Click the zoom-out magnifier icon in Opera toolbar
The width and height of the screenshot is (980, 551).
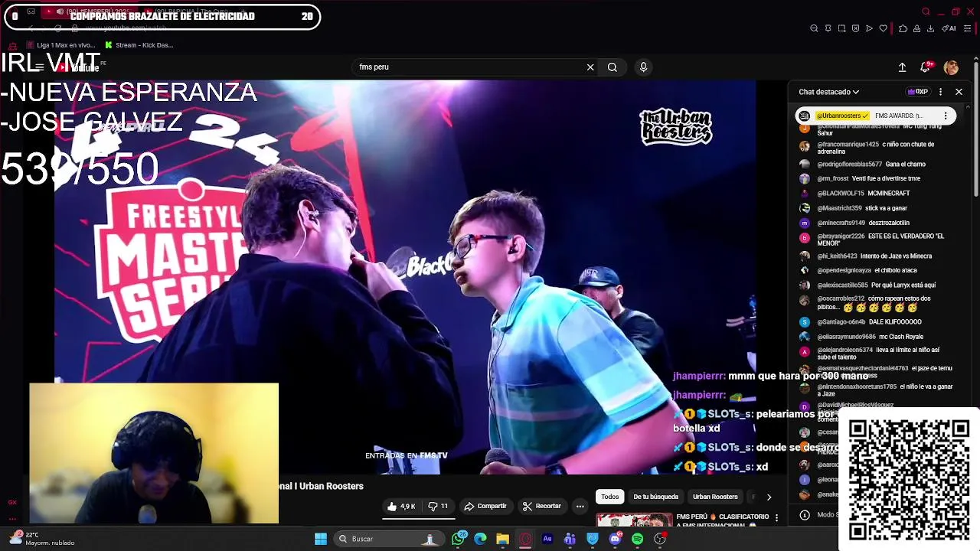pyautogui.click(x=814, y=28)
